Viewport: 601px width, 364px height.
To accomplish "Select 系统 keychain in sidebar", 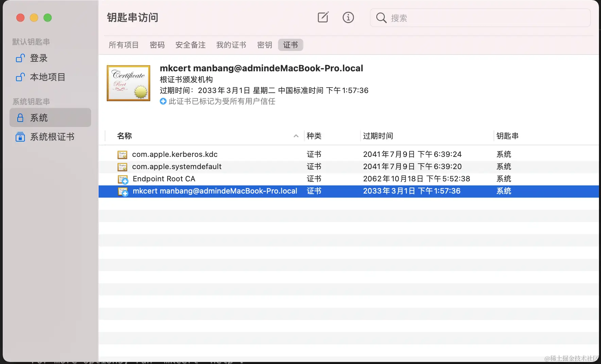I will pos(50,117).
